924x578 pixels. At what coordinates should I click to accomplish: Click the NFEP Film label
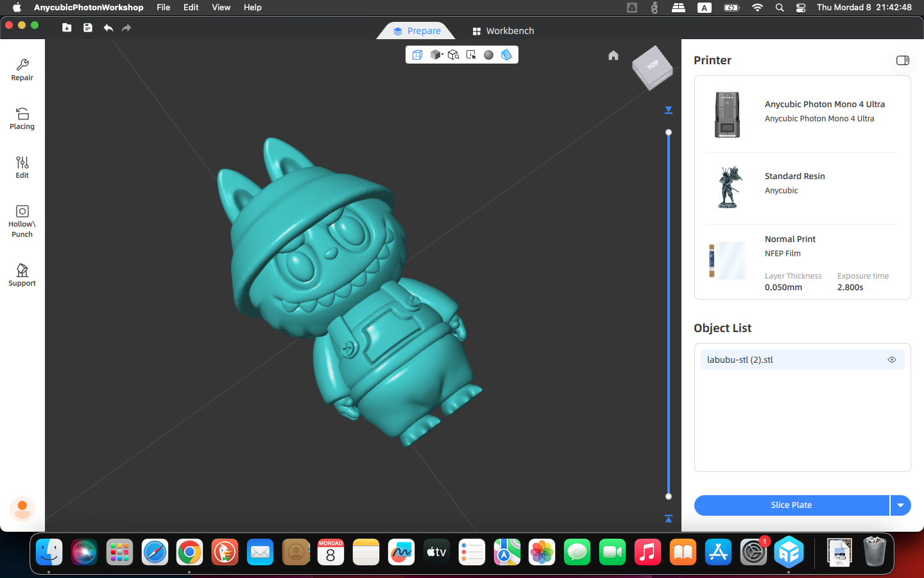783,254
